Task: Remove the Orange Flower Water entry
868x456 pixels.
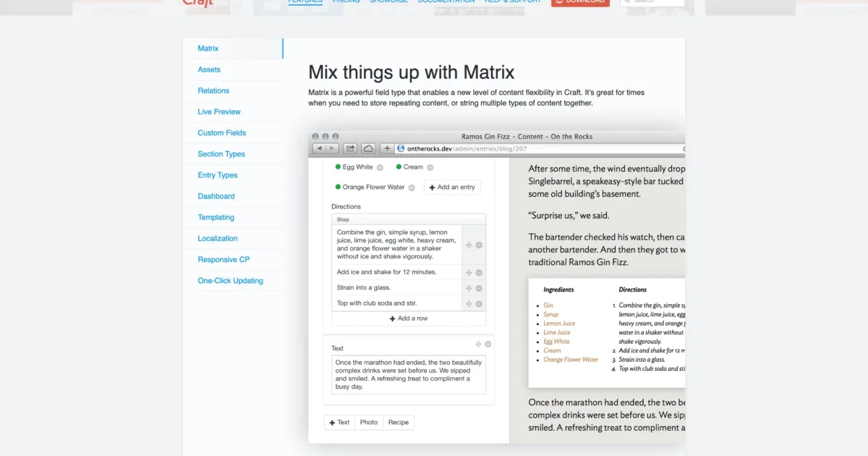Action: (x=412, y=187)
